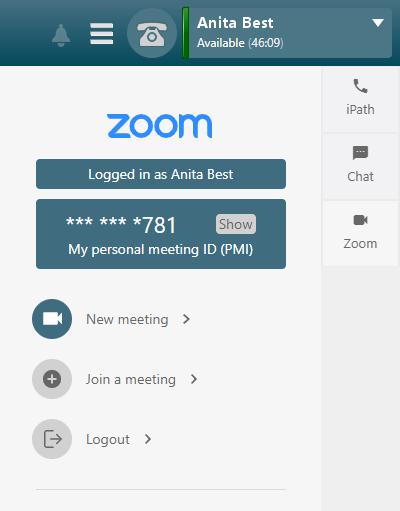Click the Logged in as Anita Best banner
400x511 pixels.
[161, 174]
